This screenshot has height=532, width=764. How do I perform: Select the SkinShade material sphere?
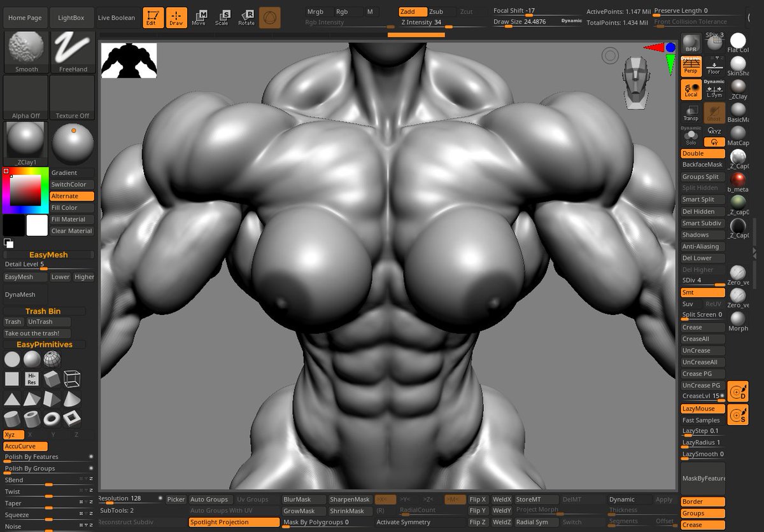click(x=739, y=64)
